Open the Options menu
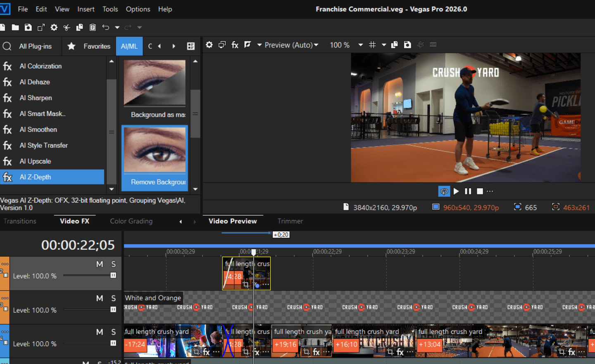Viewport: 595px width, 364px height. pyautogui.click(x=138, y=9)
